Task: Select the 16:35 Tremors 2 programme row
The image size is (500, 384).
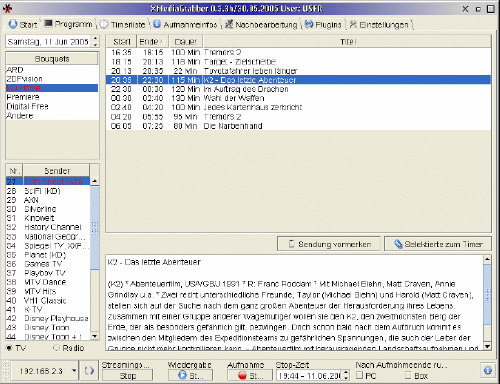Action: [298, 52]
